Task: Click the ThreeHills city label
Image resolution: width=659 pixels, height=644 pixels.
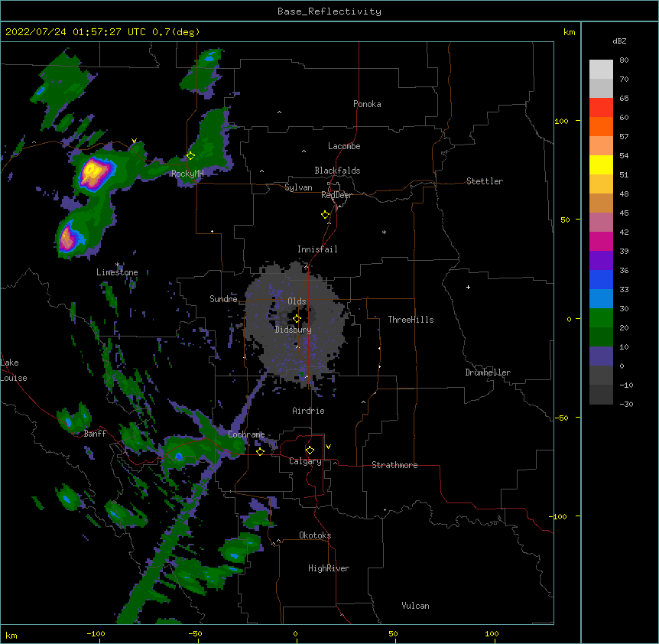Action: 411,320
